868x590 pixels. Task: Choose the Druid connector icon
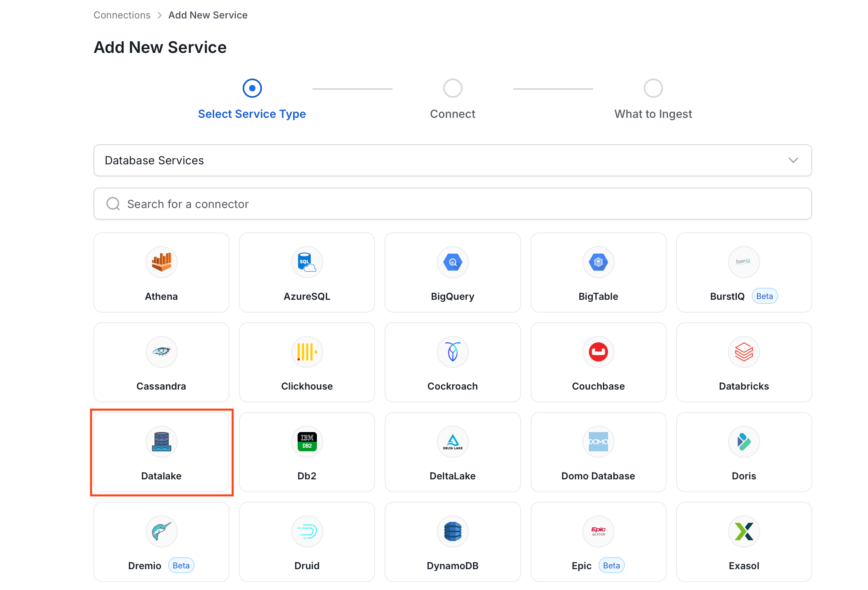pos(307,531)
